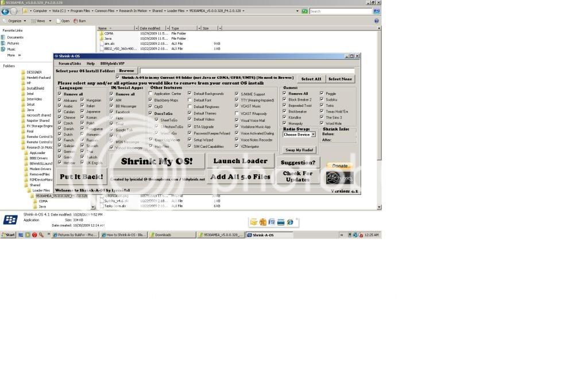This screenshot has height=388, width=588.
Task: Click the Put It Back! button
Action: pyautogui.click(x=82, y=176)
